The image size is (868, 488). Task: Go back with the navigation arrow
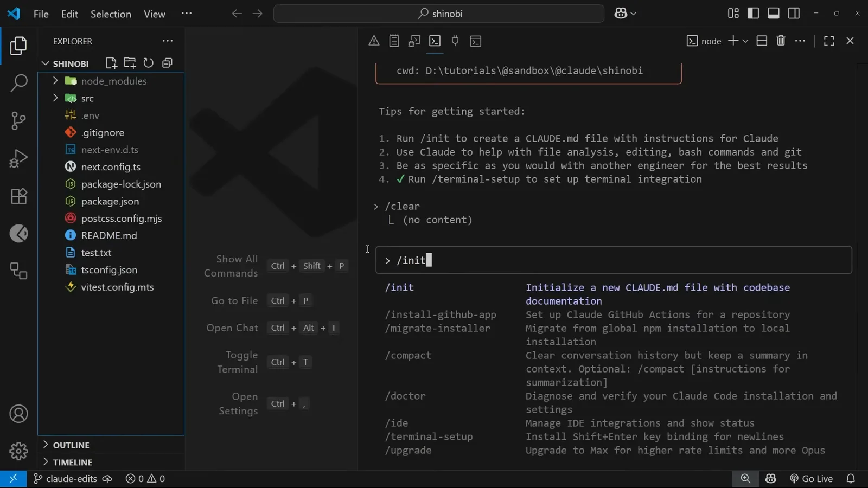(237, 14)
